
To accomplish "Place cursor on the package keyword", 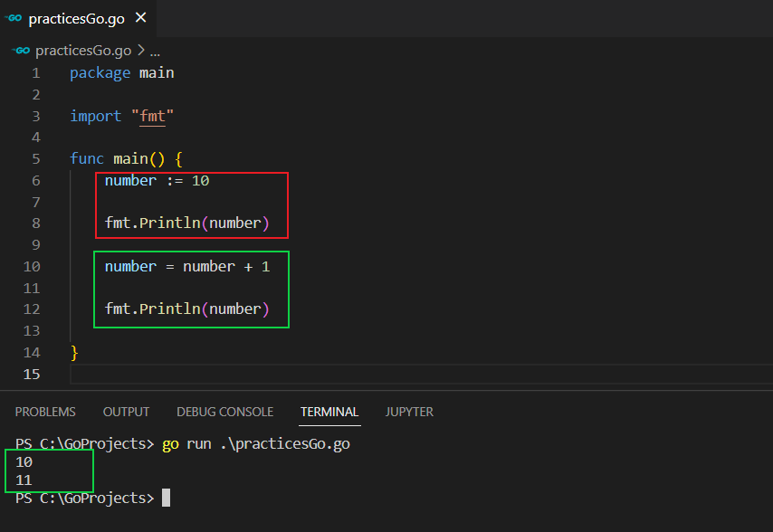I will coord(100,72).
